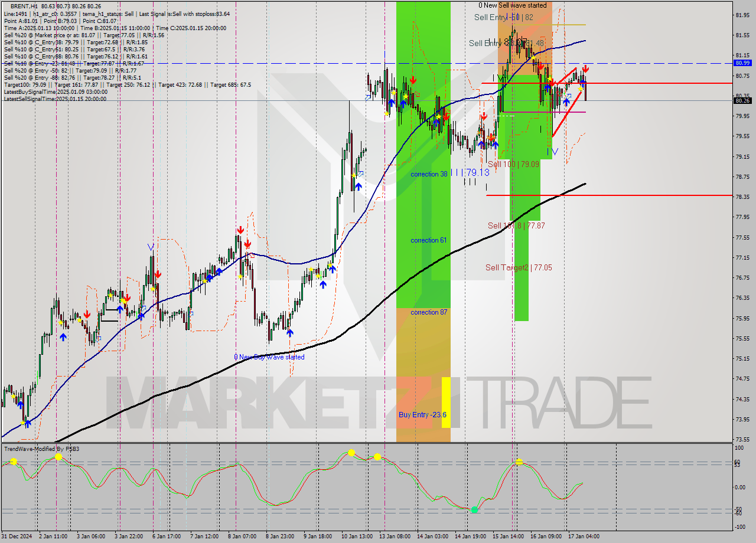Click '0 New Sell wave started' annotation
Screen dimensions: 756x543
[x=512, y=5]
